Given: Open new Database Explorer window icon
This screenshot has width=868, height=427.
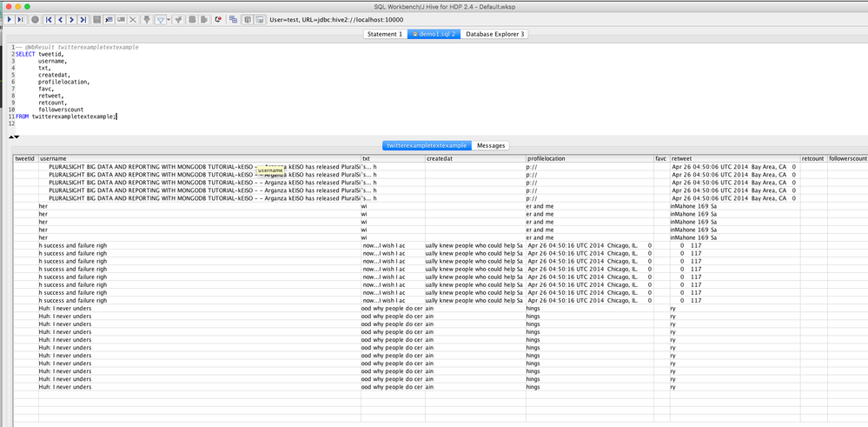Looking at the screenshot, I should click(x=259, y=19).
